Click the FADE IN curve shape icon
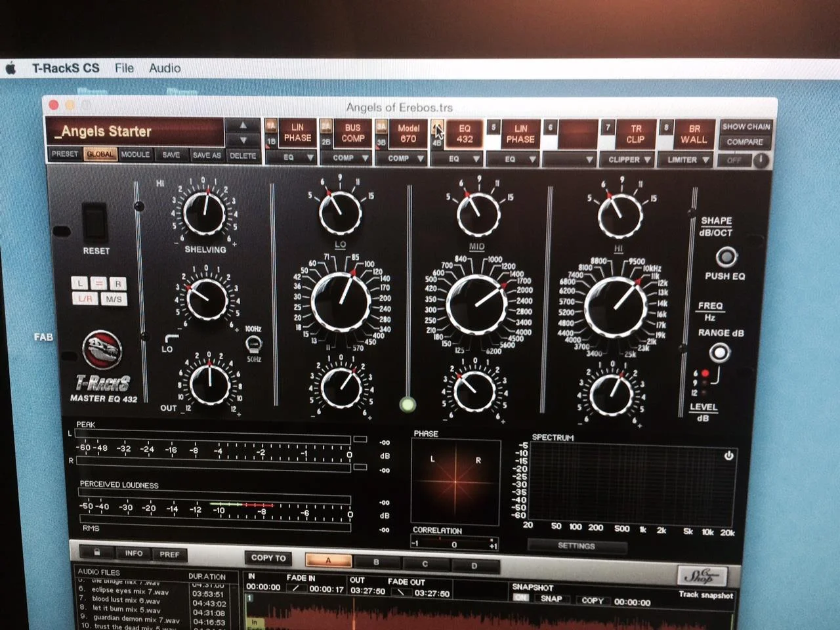This screenshot has width=840, height=630. point(296,589)
